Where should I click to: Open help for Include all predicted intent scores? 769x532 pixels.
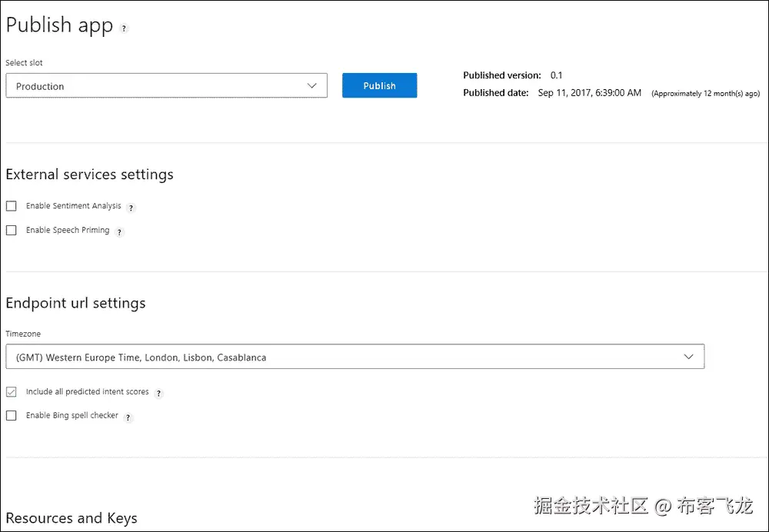[158, 393]
